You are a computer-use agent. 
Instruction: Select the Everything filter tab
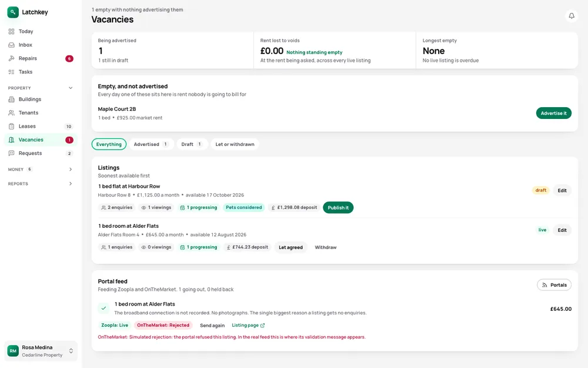click(x=109, y=145)
